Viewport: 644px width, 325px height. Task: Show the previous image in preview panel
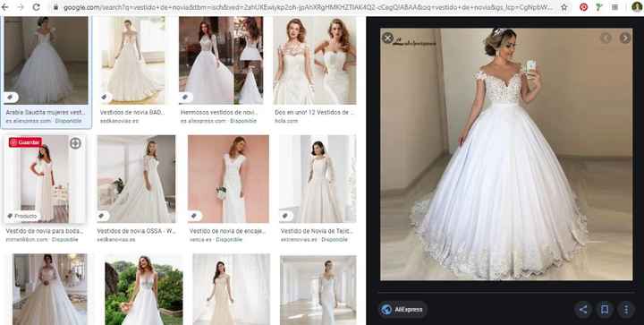(606, 38)
